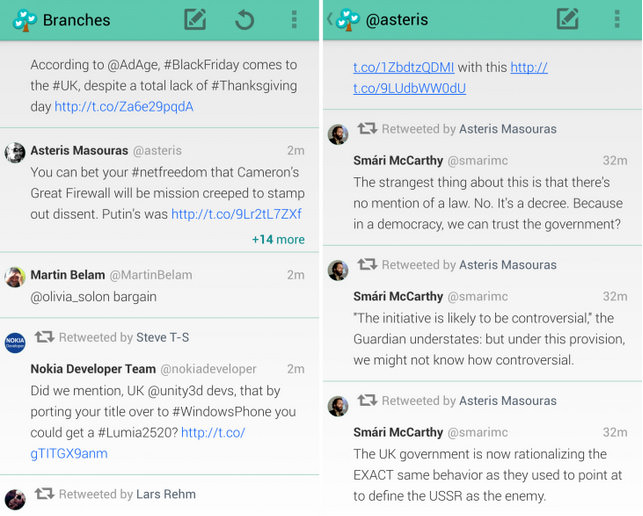Screen dimensions: 643x516
Task: Tap retweet icon beside Lars Rehm
Action: click(44, 494)
